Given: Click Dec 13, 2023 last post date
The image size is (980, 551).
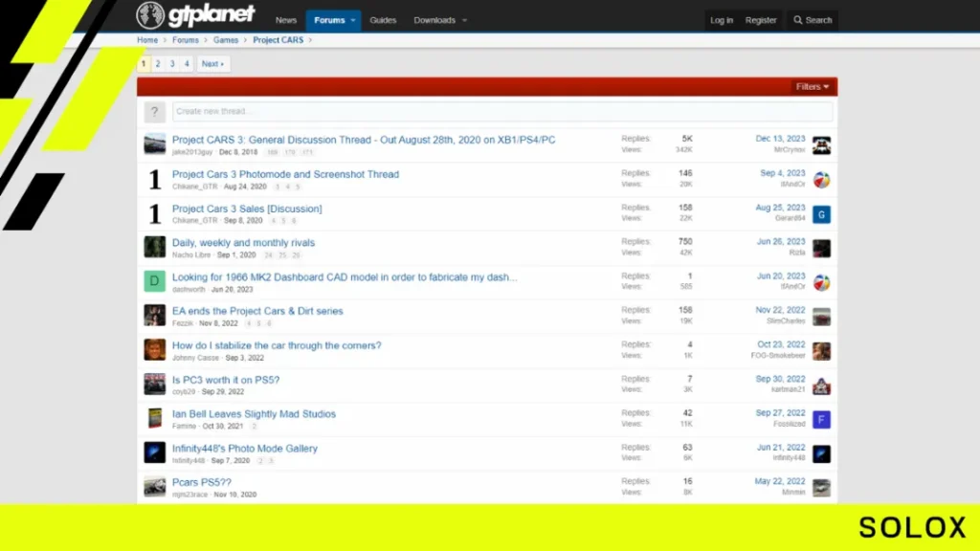Looking at the screenshot, I should coord(780,139).
